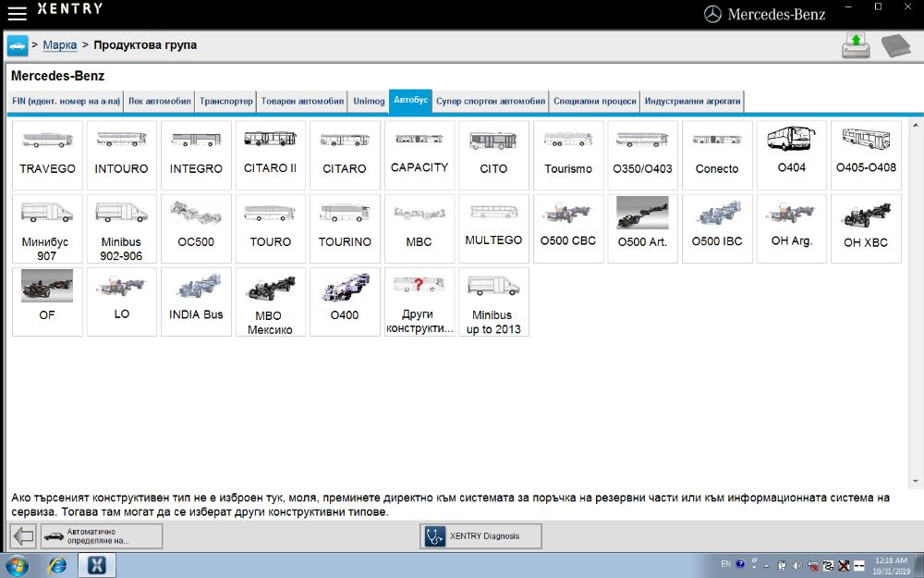The width and height of the screenshot is (924, 578).
Task: Switch to Лек автомобил tab
Action: (160, 101)
